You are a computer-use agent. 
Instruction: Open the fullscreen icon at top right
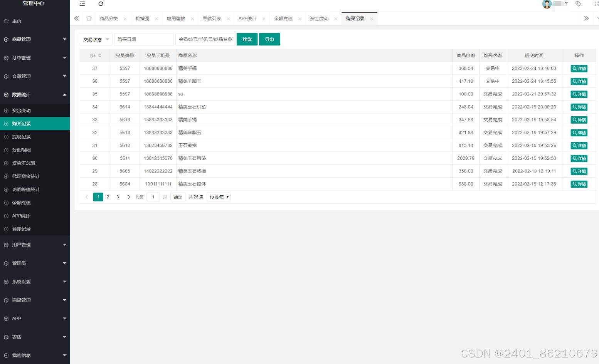point(595,4)
